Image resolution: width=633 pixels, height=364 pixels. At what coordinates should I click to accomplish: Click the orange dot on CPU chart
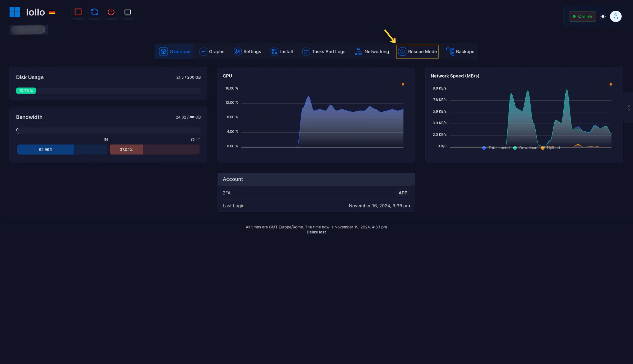403,84
